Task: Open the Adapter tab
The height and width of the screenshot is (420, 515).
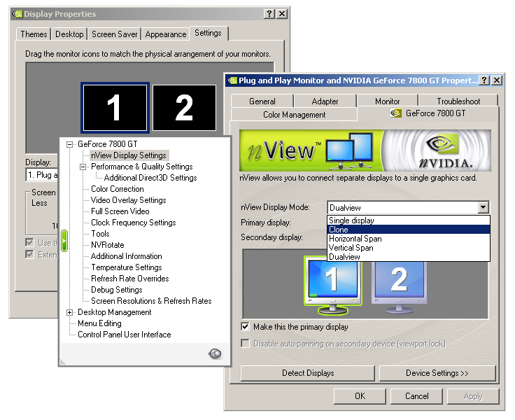Action: [325, 101]
